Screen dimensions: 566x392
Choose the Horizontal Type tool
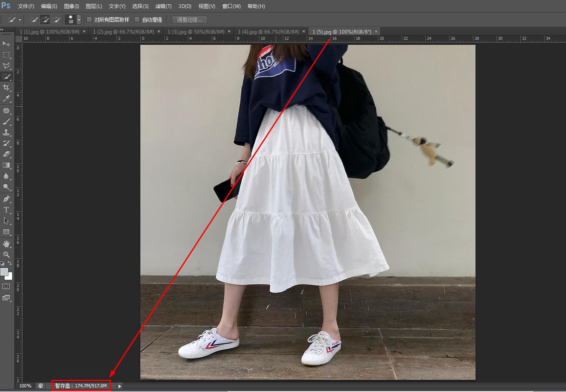click(6, 210)
